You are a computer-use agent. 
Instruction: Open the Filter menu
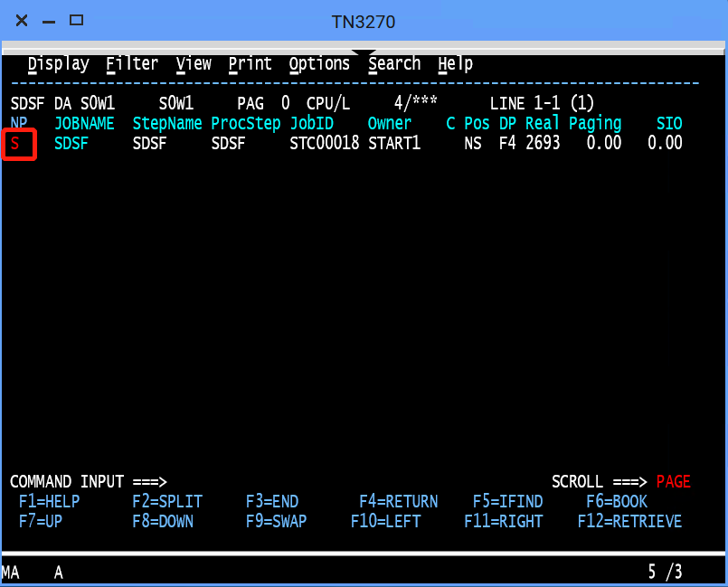coord(132,64)
